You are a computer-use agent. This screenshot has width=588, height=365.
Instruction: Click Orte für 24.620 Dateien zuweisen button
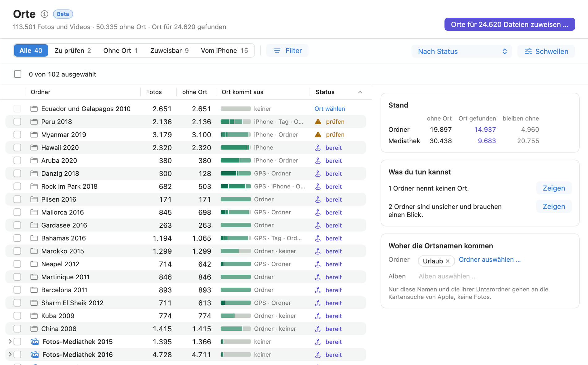pyautogui.click(x=509, y=24)
